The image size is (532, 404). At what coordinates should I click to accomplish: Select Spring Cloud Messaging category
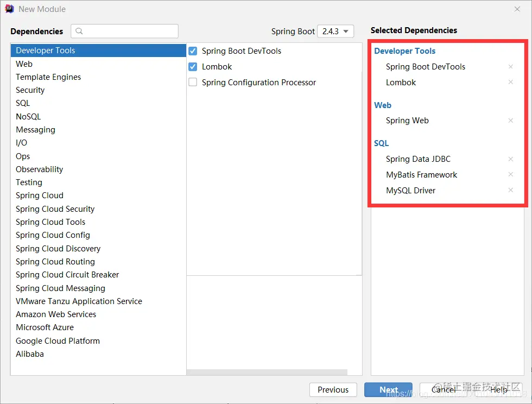[x=98, y=288]
